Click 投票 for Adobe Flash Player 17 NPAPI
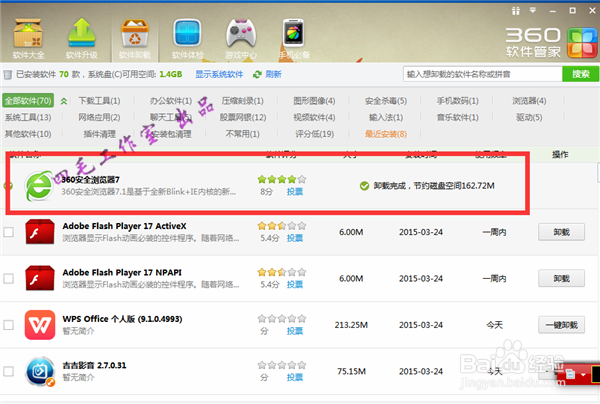The width and height of the screenshot is (600, 404). (x=295, y=284)
